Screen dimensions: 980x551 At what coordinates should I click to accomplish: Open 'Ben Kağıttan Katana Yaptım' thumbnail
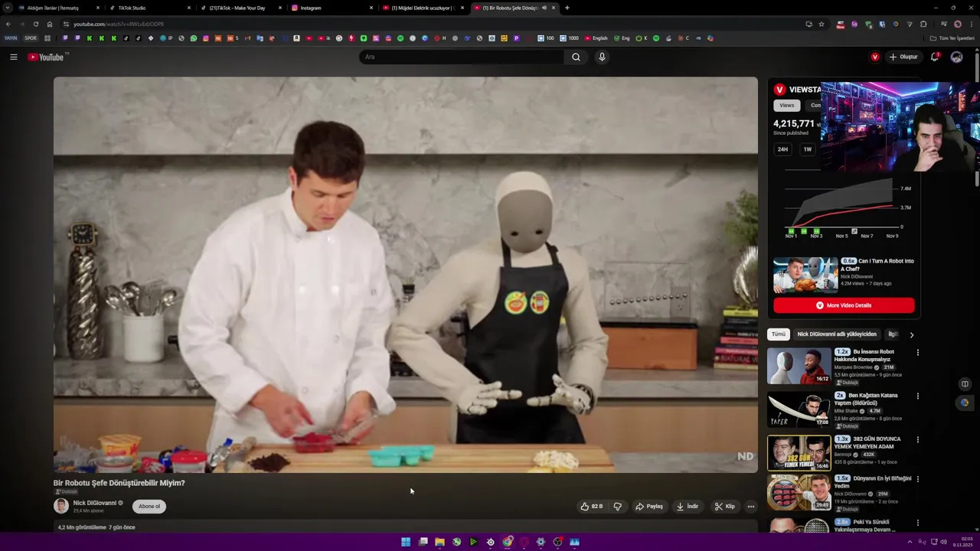point(799,409)
